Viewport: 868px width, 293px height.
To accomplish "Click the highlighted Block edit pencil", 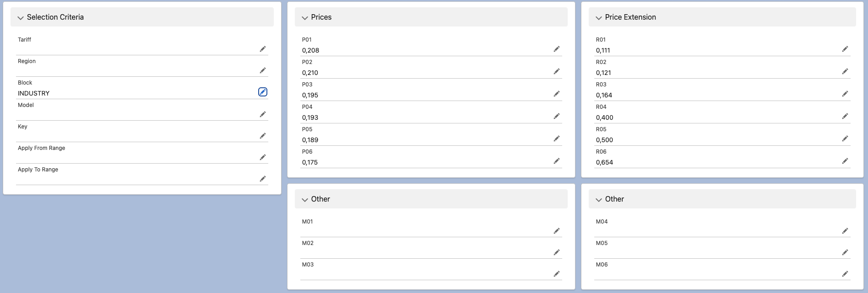I will point(263,92).
